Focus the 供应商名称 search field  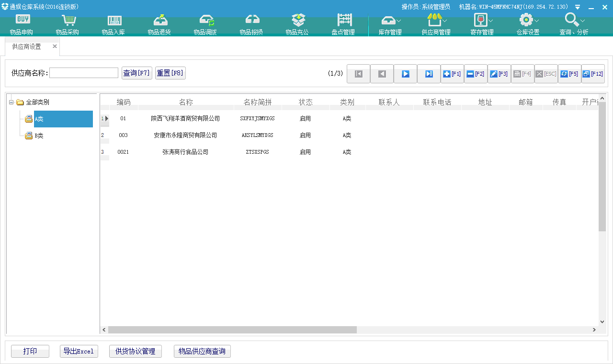pos(84,73)
